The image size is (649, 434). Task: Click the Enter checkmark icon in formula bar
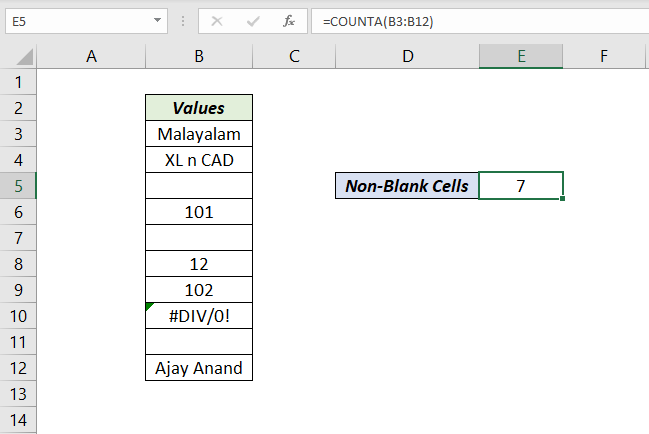(253, 20)
